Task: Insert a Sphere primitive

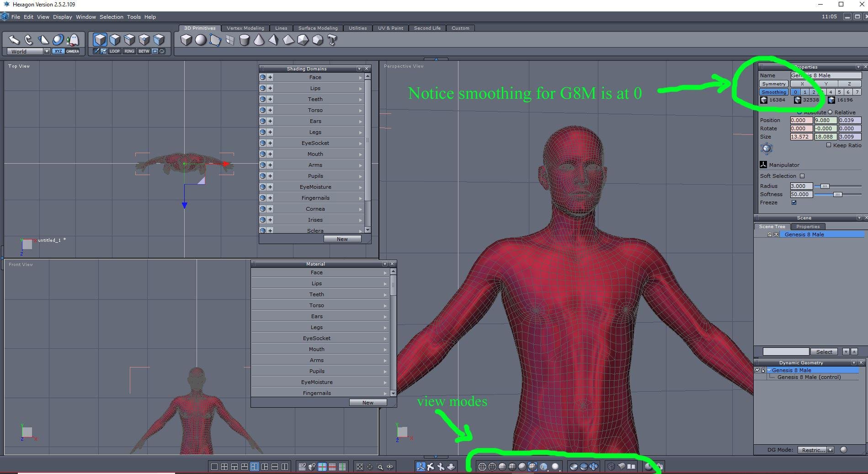Action: click(x=201, y=40)
